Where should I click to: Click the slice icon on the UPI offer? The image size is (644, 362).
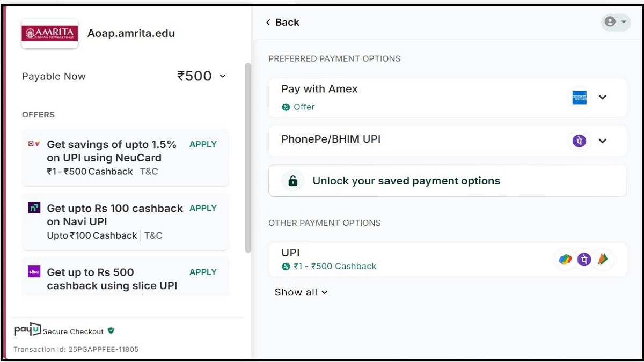(33, 272)
